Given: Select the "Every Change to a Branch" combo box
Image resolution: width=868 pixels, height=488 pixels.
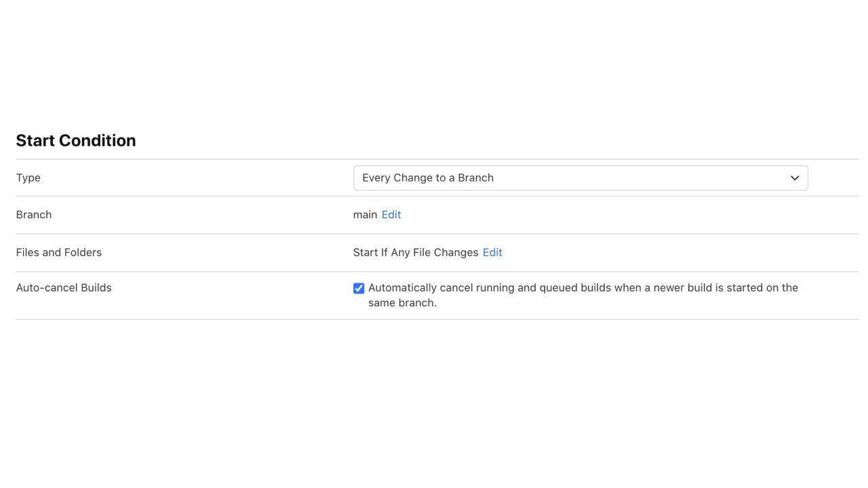Looking at the screenshot, I should click(580, 178).
